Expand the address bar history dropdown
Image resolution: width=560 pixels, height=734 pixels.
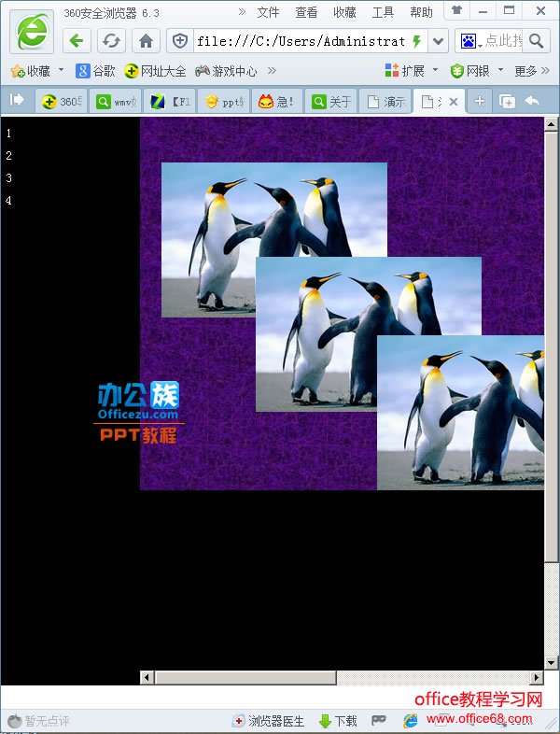tap(438, 41)
